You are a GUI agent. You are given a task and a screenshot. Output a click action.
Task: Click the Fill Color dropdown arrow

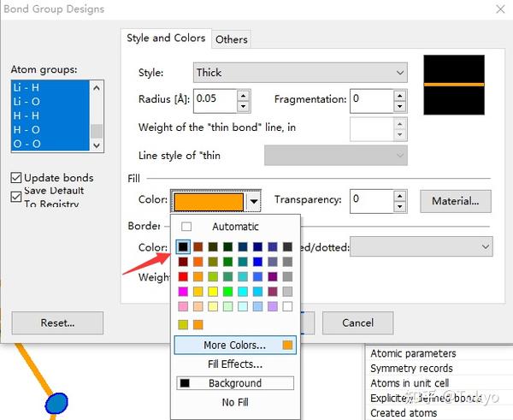(x=254, y=202)
